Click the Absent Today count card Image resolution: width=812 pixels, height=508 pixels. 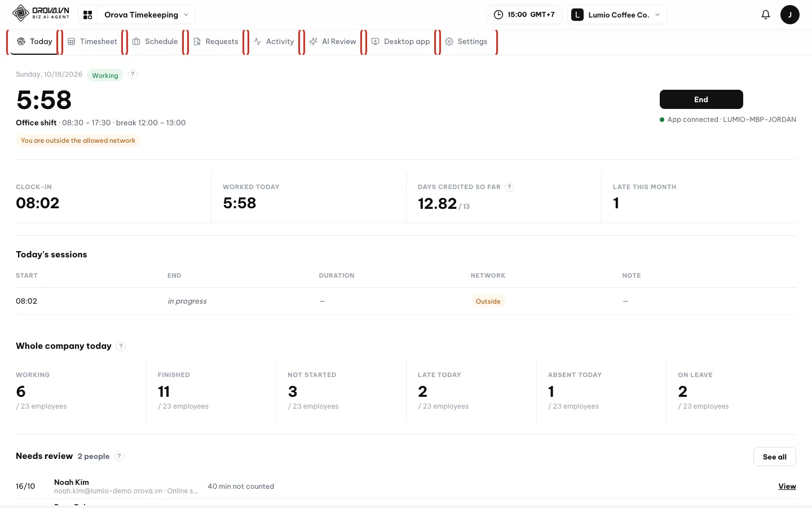pyautogui.click(x=601, y=391)
